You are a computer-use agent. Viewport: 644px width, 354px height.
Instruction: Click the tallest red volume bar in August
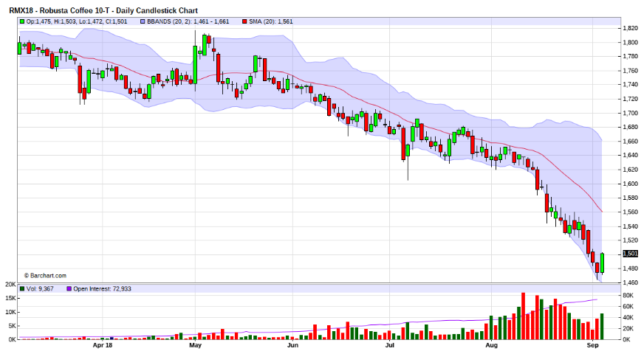pos(523,316)
